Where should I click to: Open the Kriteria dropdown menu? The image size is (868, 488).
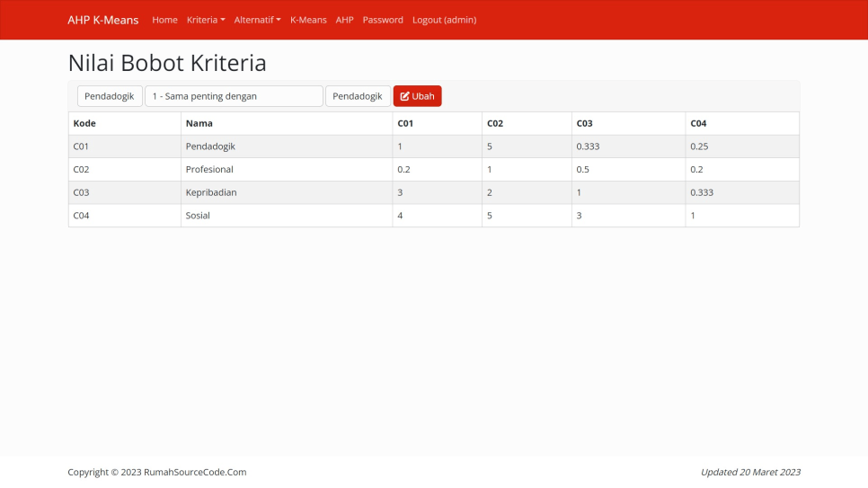tap(206, 20)
